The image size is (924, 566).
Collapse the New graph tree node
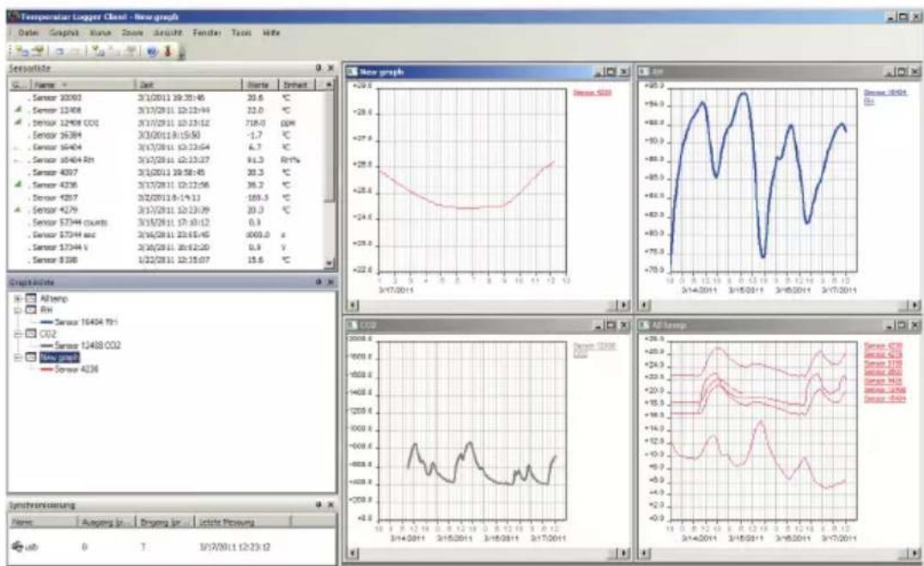(x=18, y=357)
